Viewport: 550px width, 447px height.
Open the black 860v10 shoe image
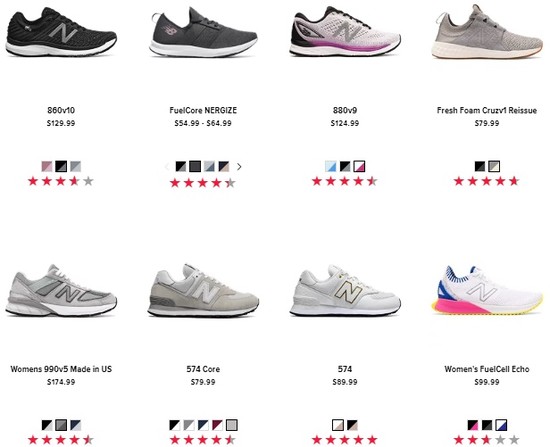[x=61, y=32]
